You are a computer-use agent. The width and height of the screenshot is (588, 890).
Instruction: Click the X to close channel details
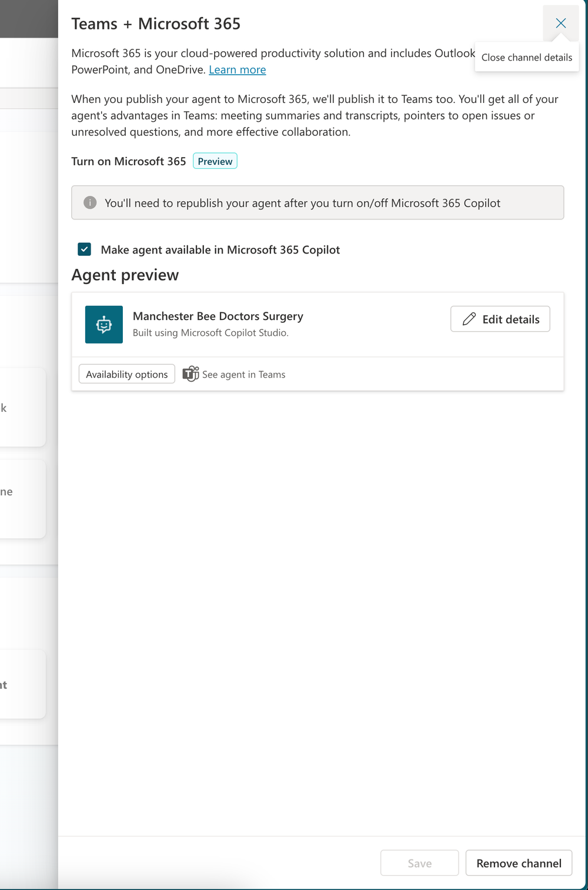(x=560, y=24)
